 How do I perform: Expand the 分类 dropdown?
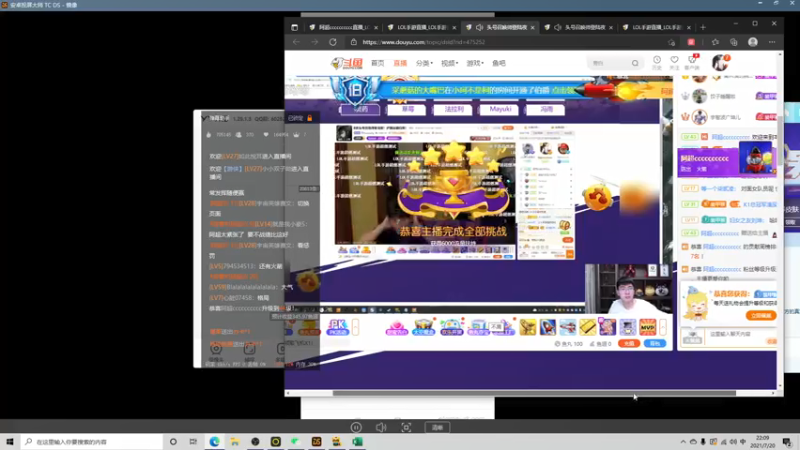pos(424,63)
